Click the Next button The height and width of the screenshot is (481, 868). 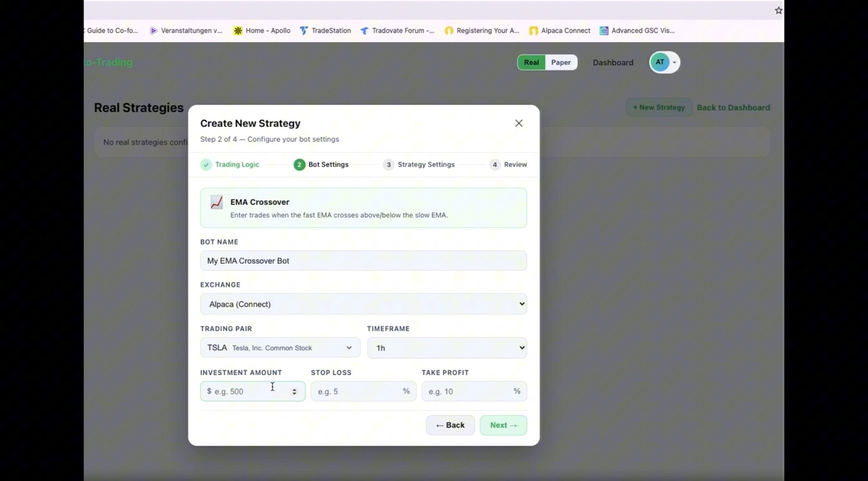[x=503, y=425]
